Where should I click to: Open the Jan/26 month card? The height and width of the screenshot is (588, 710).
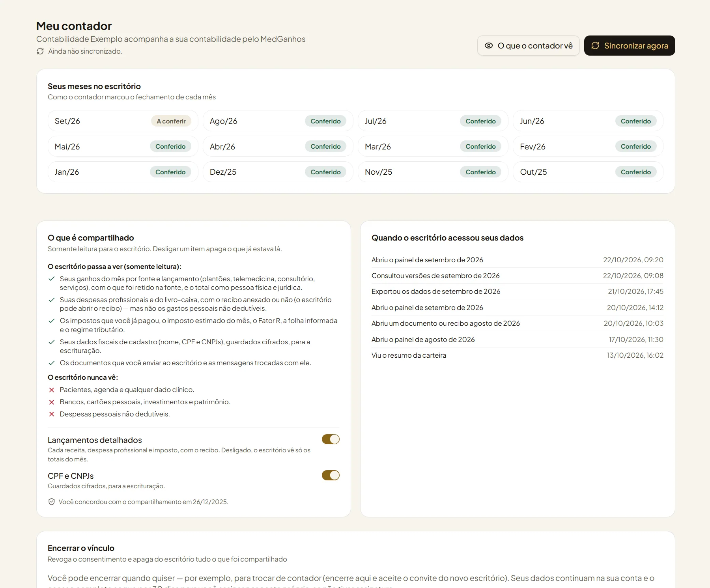pyautogui.click(x=123, y=172)
